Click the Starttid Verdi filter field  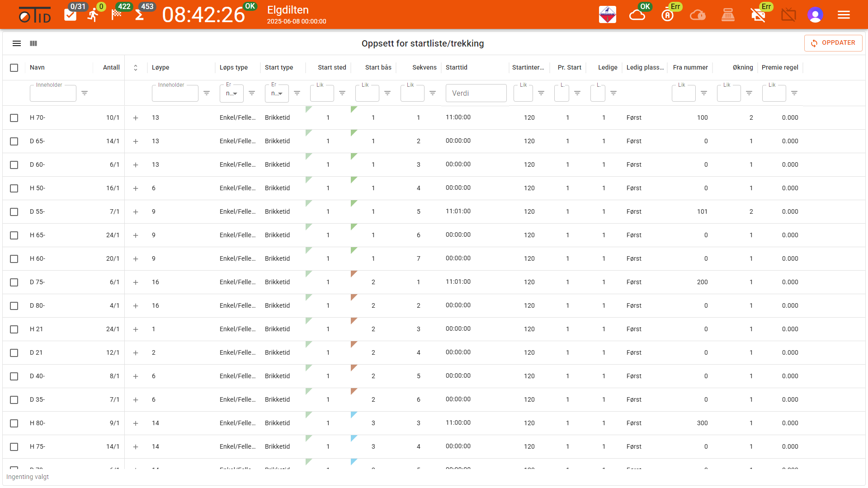pos(476,93)
